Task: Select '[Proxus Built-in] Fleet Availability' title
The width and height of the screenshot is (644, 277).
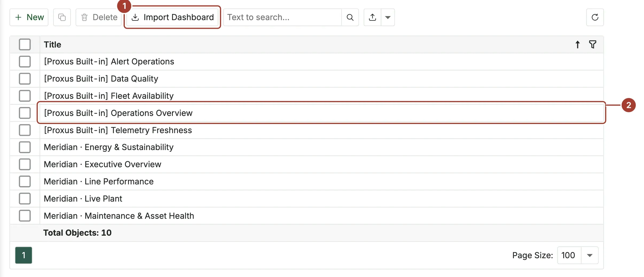Action: (109, 96)
